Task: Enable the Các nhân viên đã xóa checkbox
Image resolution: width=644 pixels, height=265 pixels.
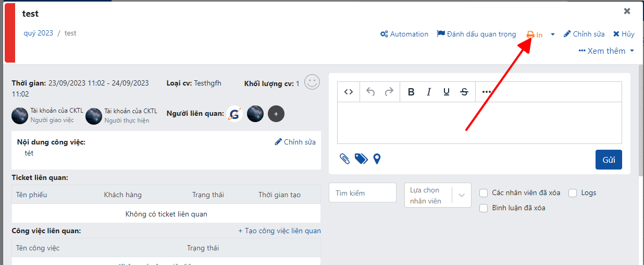Action: click(x=484, y=193)
